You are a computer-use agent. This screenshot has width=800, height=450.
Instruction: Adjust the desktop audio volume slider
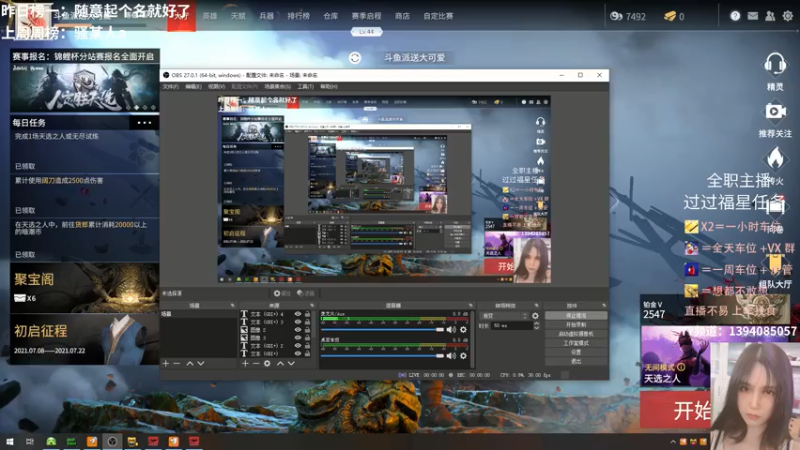pyautogui.click(x=382, y=356)
